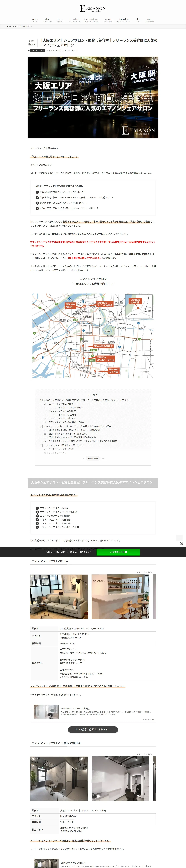Click サロン見学・応募はこちらから button
The height and width of the screenshot is (868, 186).
click(93, 730)
